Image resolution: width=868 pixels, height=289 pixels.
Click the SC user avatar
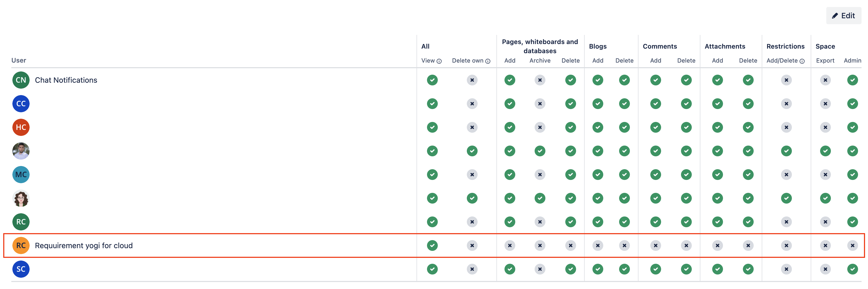(21, 269)
